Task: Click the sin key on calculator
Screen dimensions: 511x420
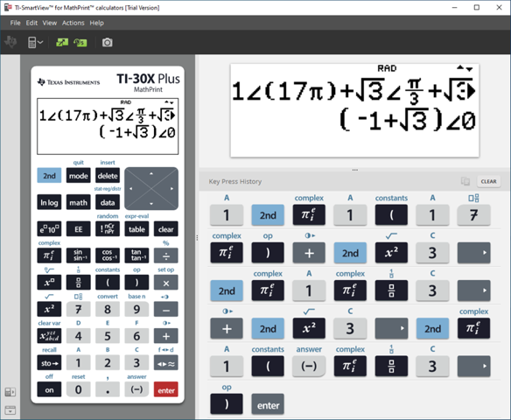Action: pyautogui.click(x=78, y=255)
